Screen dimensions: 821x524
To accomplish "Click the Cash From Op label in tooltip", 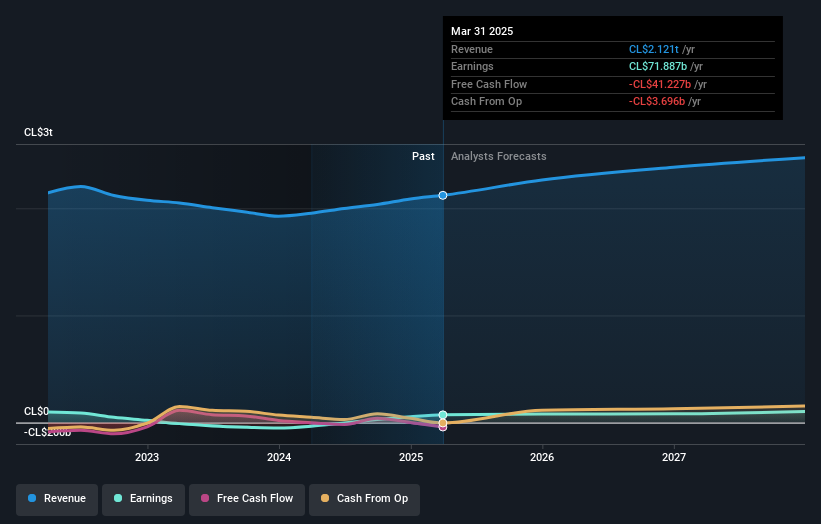I will point(486,102).
